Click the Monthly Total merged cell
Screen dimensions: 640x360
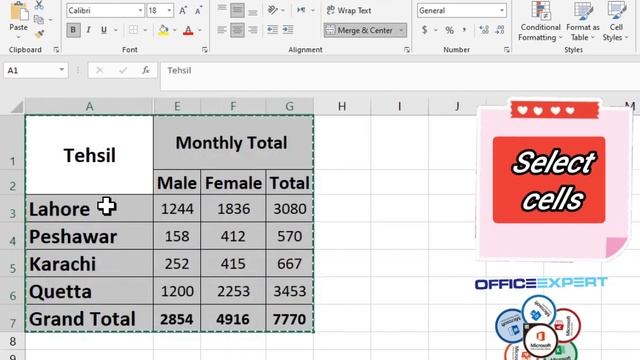[233, 142]
